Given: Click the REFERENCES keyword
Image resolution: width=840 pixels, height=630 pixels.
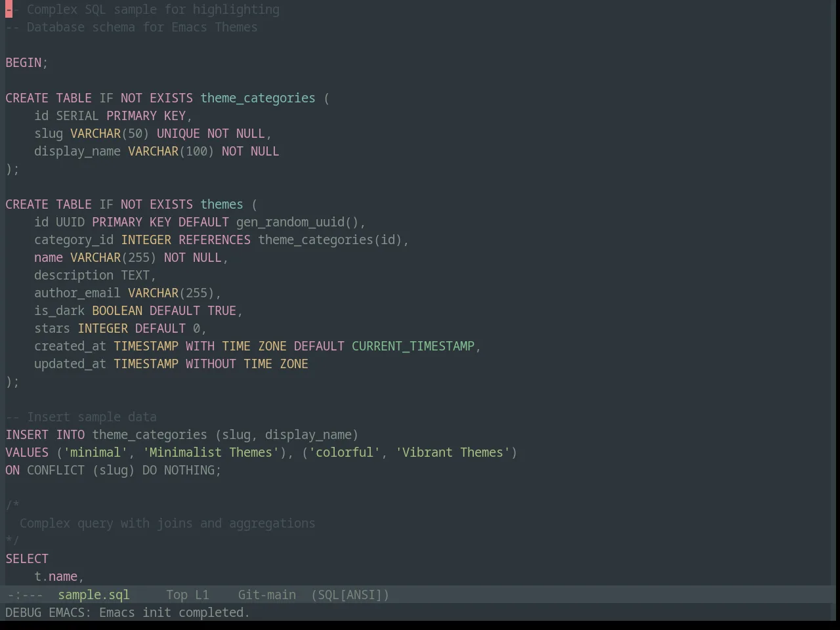Looking at the screenshot, I should click(x=215, y=240).
